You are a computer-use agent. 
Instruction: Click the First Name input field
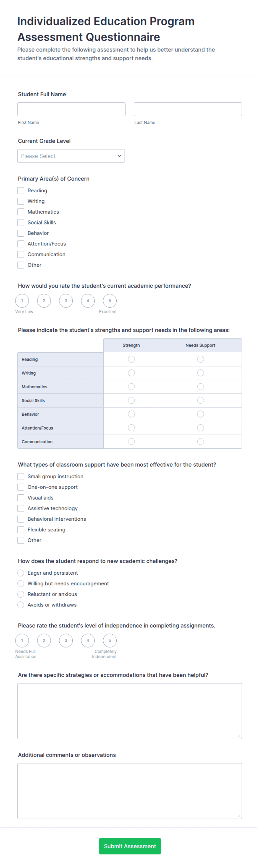pyautogui.click(x=71, y=109)
